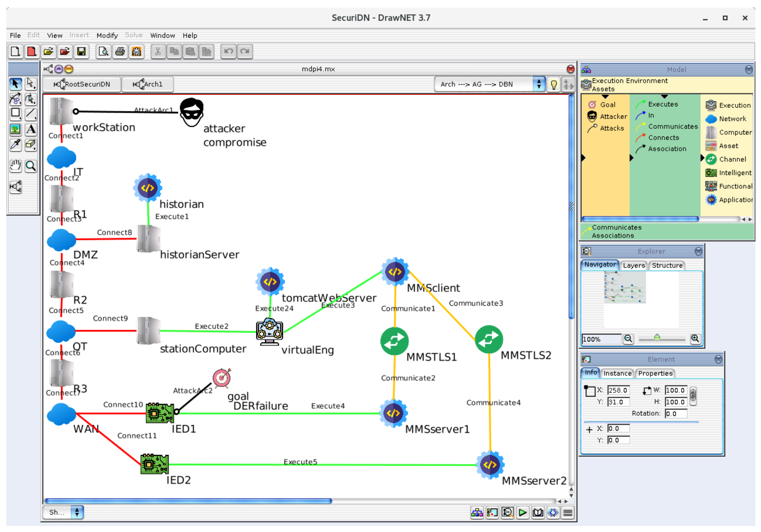Switch to the Layers tab in Explorer
761x532 pixels.
pos(634,265)
